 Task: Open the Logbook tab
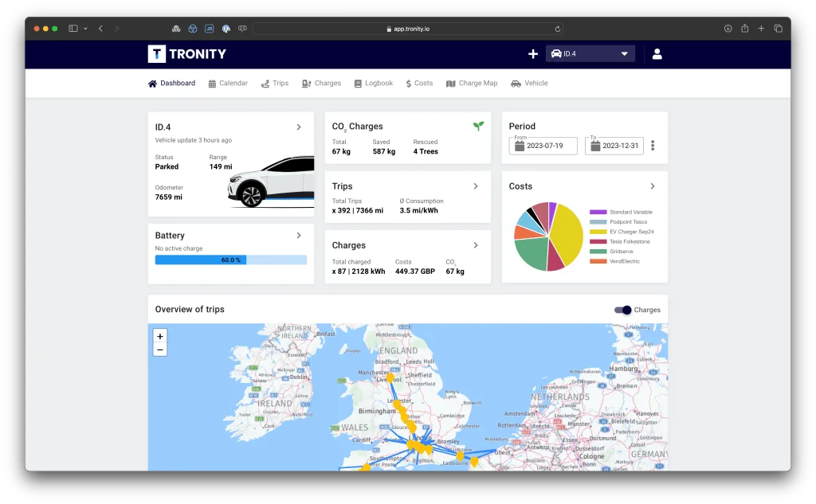pyautogui.click(x=374, y=84)
